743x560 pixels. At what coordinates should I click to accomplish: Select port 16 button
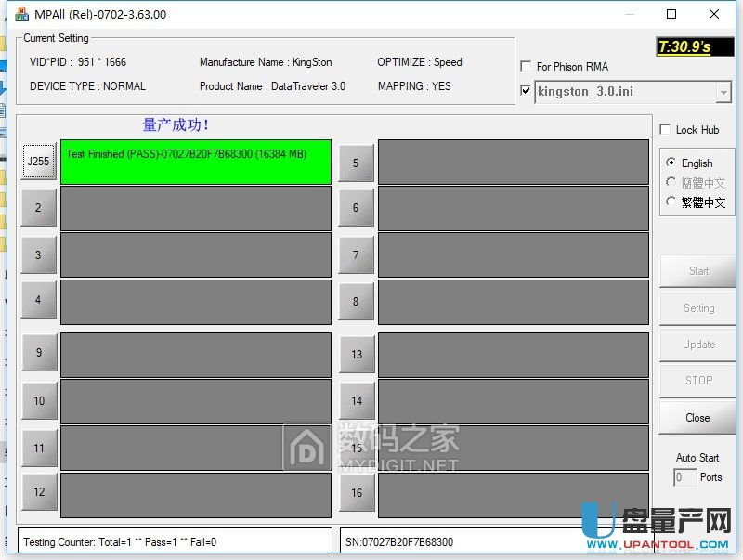(357, 492)
